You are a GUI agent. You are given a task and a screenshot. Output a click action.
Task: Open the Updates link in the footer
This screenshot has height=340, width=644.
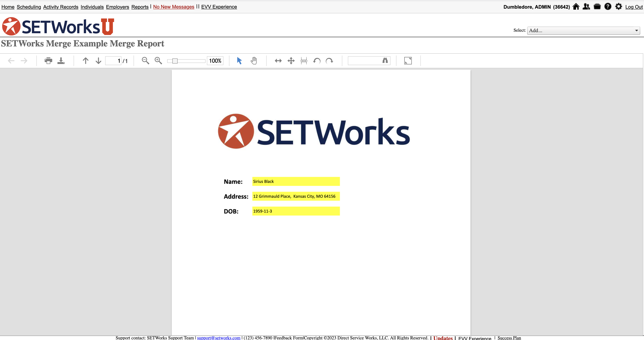(443, 338)
